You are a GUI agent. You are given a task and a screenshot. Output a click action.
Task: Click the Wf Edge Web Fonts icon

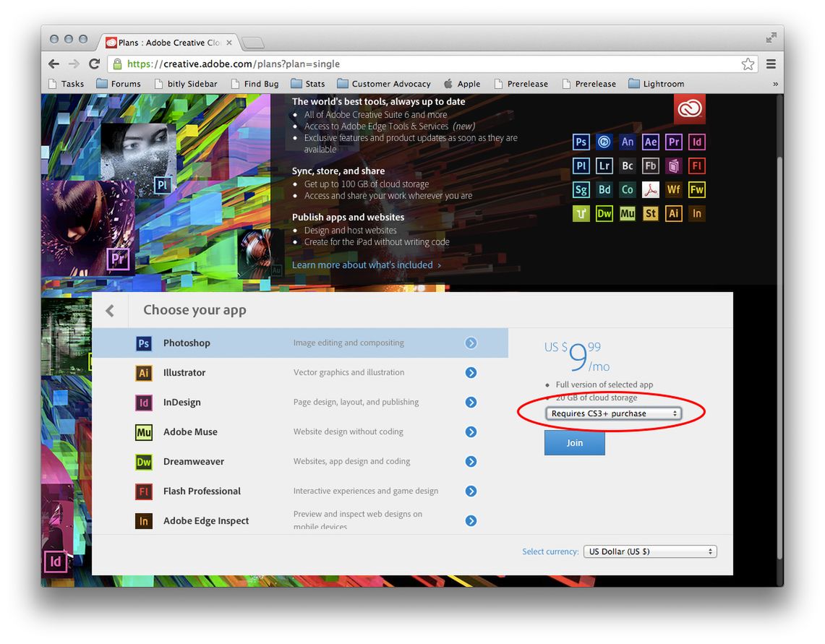pos(673,189)
